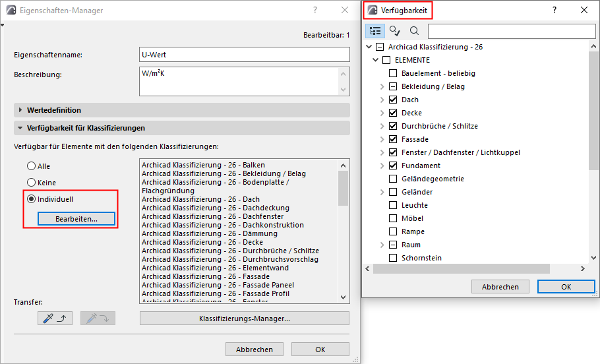This screenshot has width=600, height=364.
Task: Toggle the Raum checkbox
Action: [393, 245]
